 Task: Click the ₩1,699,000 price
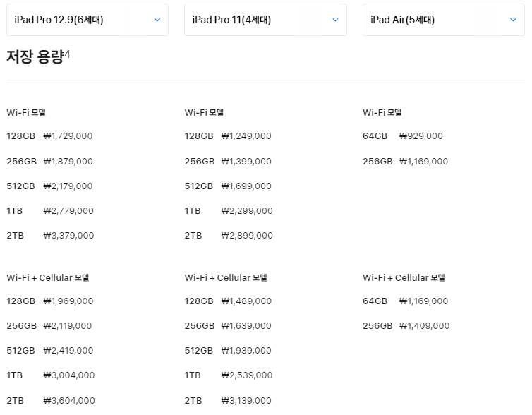pos(246,186)
